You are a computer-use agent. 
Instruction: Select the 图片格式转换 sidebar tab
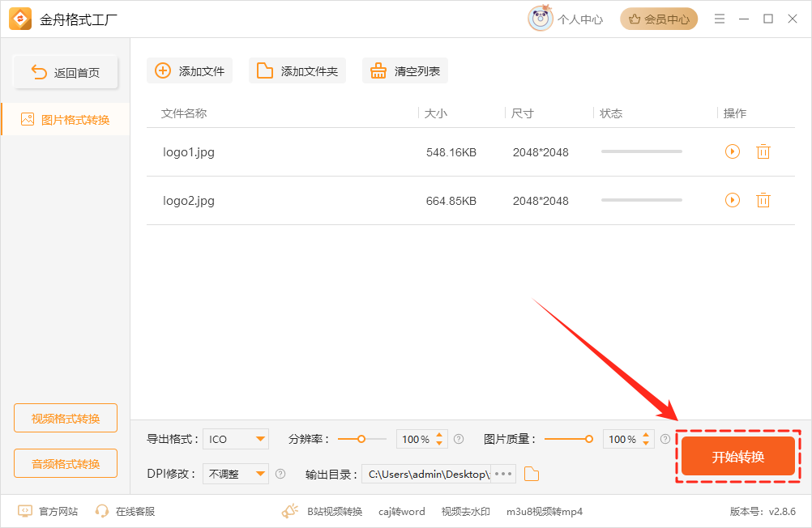65,118
